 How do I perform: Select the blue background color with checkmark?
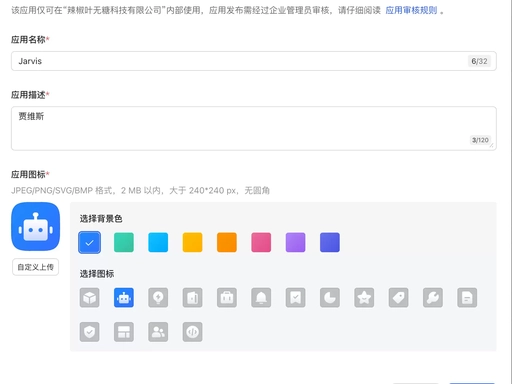[x=89, y=242]
